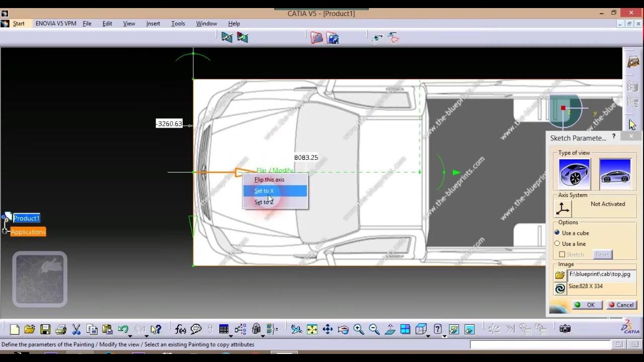Open the Undo history dropdown arrow
644x362 pixels.
coord(130,335)
